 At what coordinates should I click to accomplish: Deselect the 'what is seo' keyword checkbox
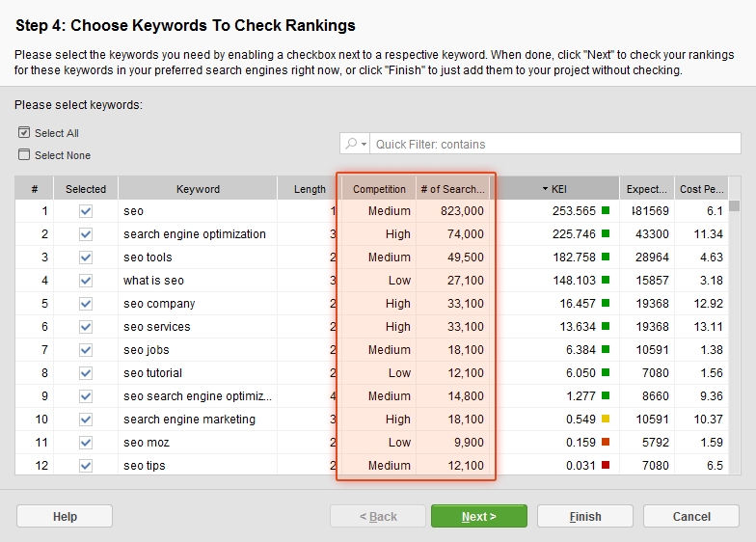86,281
